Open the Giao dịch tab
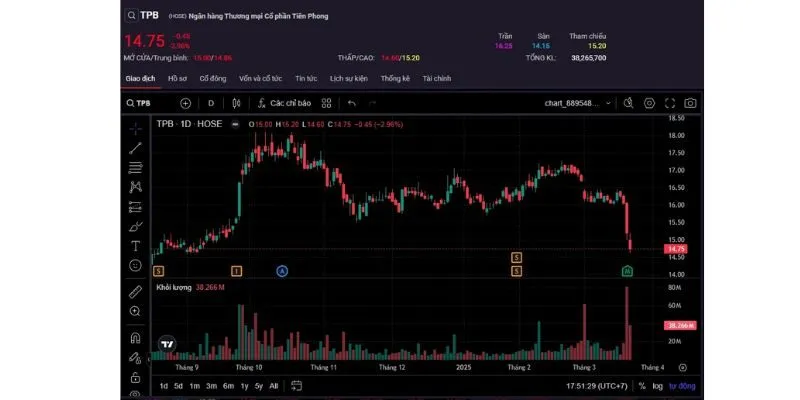Screen dimensions: 800x400 (140, 79)
